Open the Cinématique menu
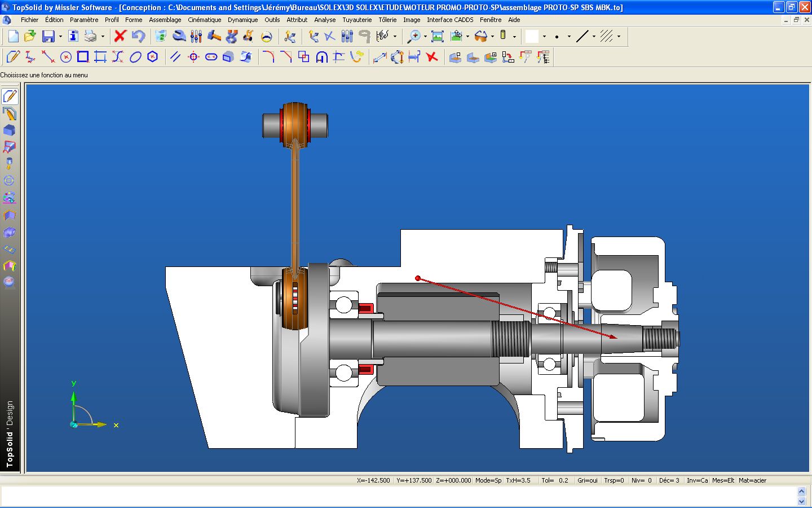 tap(204, 20)
